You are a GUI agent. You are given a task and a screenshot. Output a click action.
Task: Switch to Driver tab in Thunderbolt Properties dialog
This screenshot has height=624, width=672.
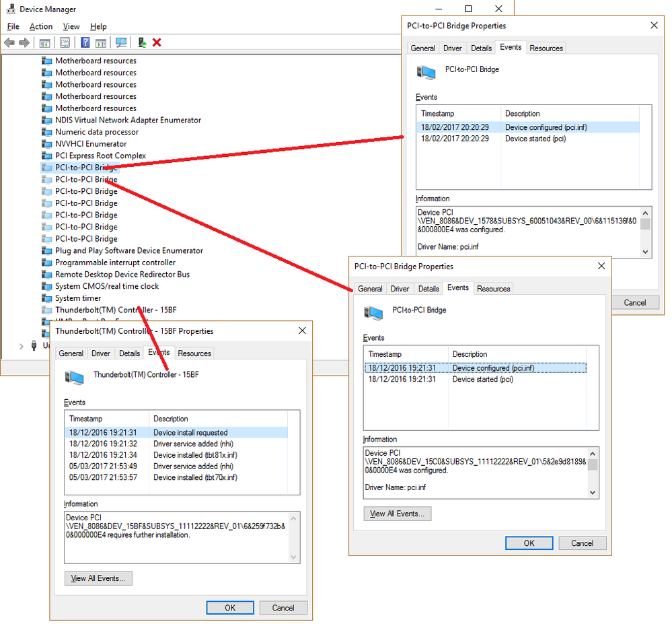(x=101, y=353)
